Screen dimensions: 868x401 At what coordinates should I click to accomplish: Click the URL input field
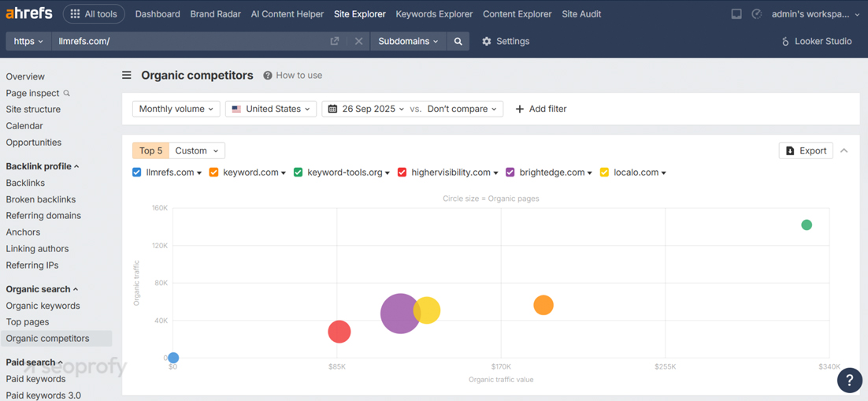pyautogui.click(x=189, y=41)
